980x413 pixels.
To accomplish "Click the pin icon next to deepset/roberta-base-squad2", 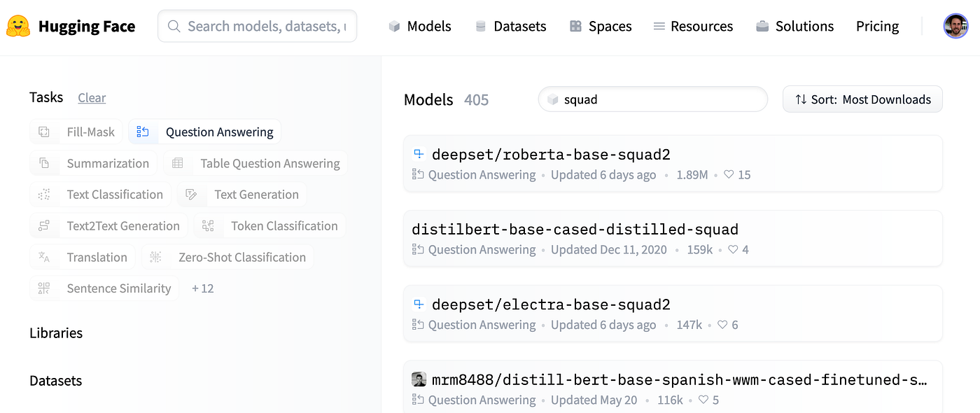I will point(418,151).
